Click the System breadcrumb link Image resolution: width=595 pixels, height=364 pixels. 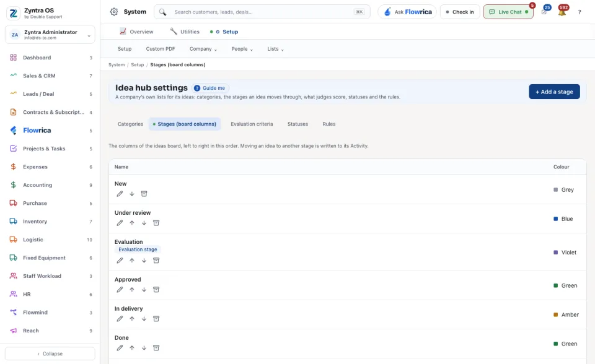coord(117,65)
